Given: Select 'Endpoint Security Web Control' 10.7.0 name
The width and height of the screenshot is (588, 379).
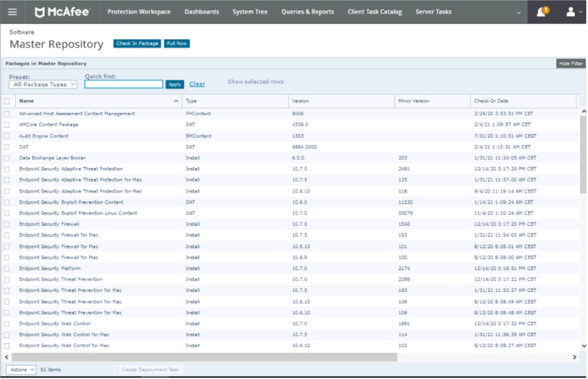Looking at the screenshot, I should [55, 324].
